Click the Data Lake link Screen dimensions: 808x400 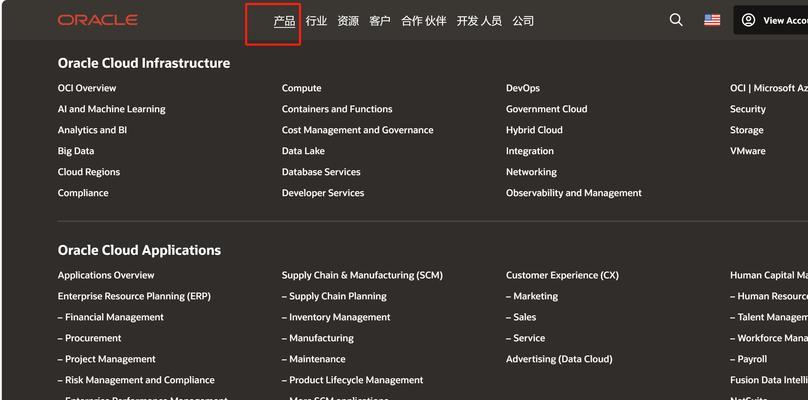(x=303, y=151)
